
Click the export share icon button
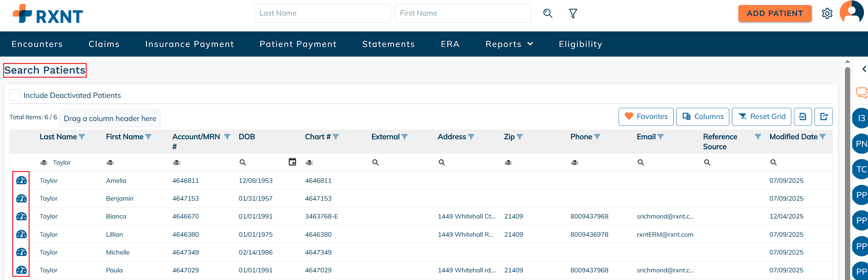pyautogui.click(x=823, y=117)
